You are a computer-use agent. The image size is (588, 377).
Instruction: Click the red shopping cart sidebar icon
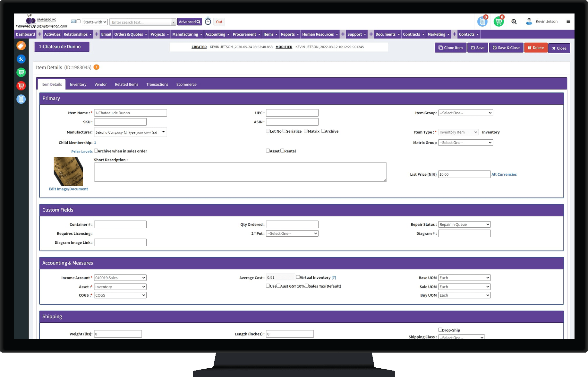(x=21, y=86)
